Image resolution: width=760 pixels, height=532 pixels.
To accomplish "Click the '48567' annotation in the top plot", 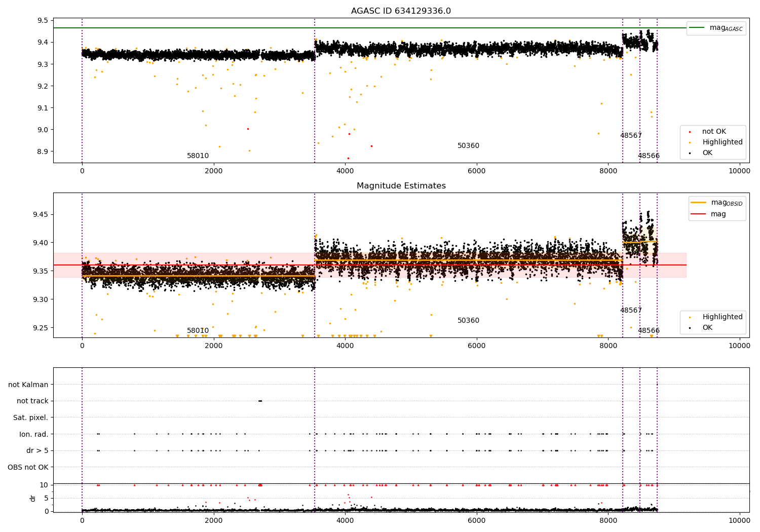I will pyautogui.click(x=631, y=136).
